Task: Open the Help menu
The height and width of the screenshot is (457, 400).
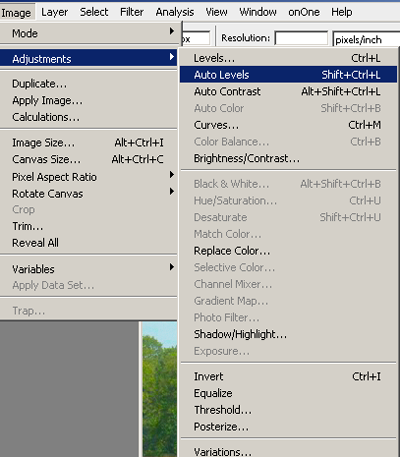Action: 341,12
